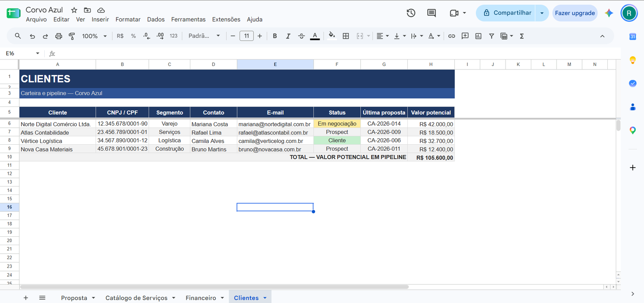Open the Inserir menu
Image resolution: width=644 pixels, height=303 pixels.
coord(100,19)
